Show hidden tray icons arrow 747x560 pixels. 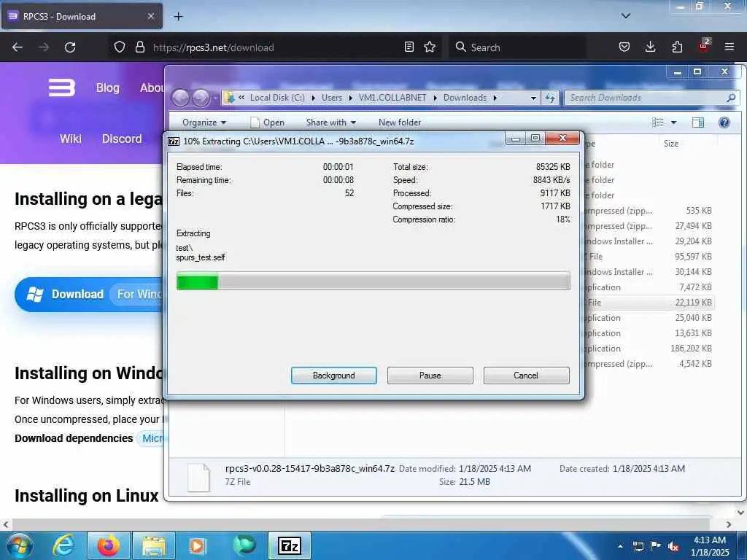tap(620, 545)
